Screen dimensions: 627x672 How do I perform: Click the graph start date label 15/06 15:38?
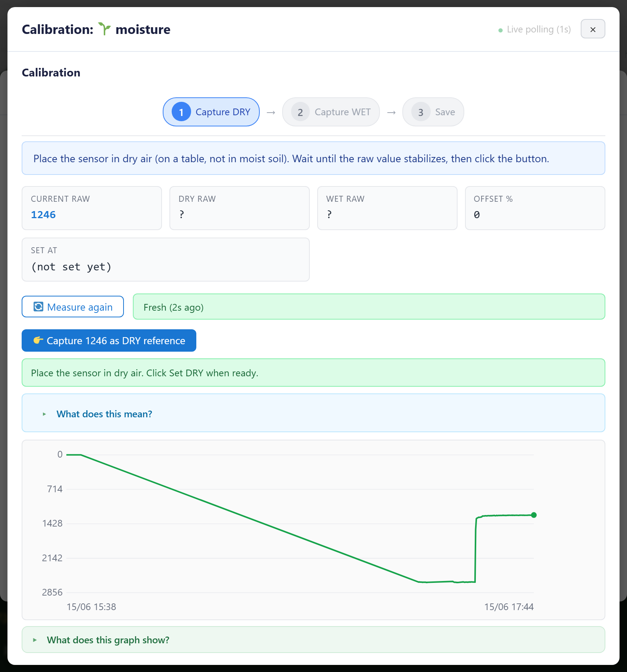tap(91, 607)
